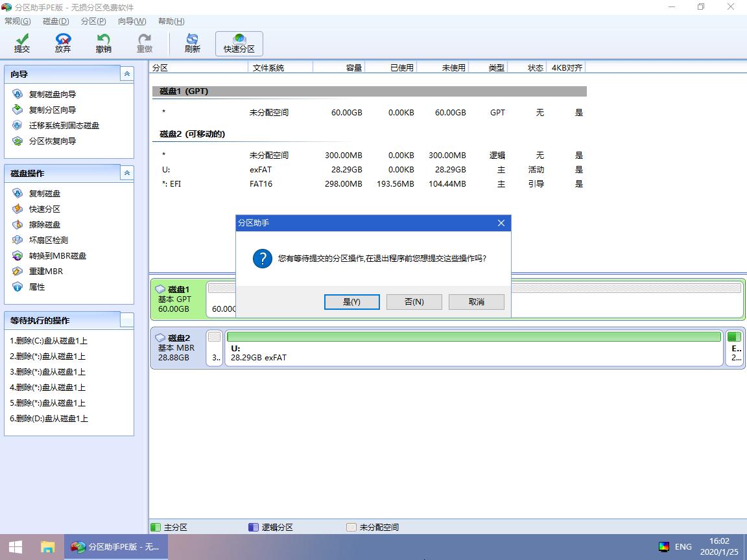Viewport: 747px width, 560px height.
Task: Open the 向导(W) menu
Action: tap(131, 21)
